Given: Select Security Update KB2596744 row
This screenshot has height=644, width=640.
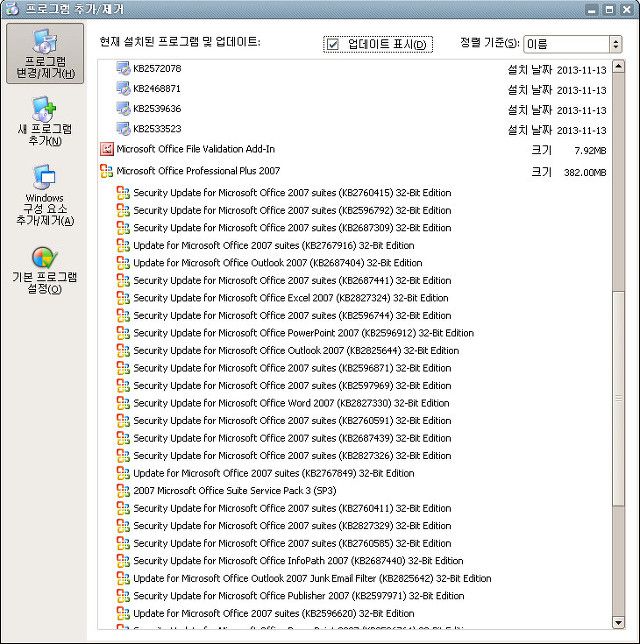Looking at the screenshot, I should tap(292, 315).
